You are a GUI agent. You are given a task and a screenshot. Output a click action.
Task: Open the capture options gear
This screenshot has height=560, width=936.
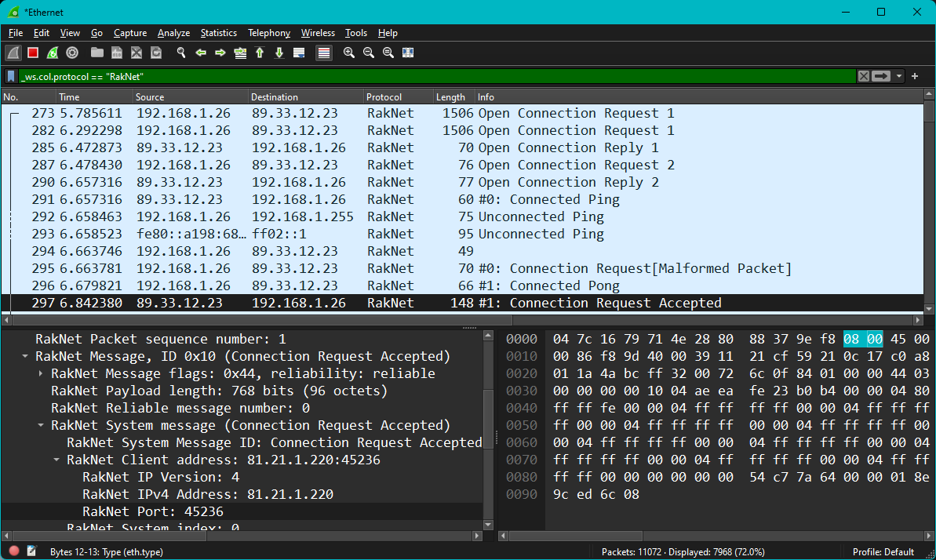[x=72, y=53]
